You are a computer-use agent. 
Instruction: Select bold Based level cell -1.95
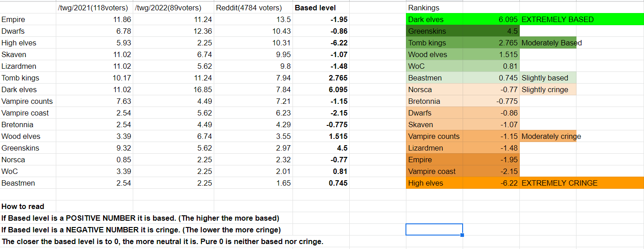[x=321, y=20]
